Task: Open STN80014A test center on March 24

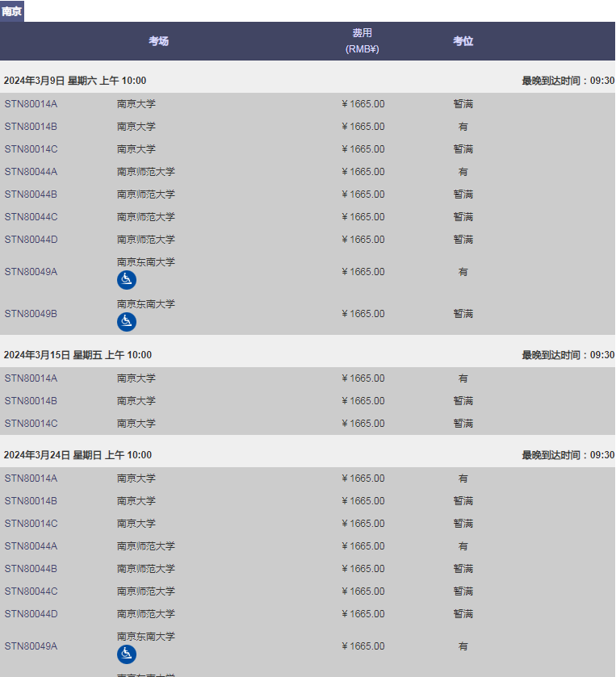Action: (31, 478)
